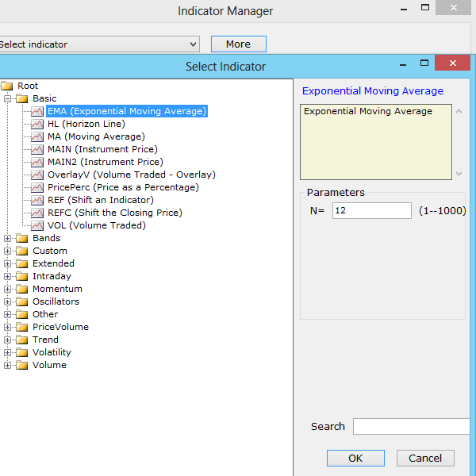The height and width of the screenshot is (476, 476).
Task: Click the Search text box
Action: (411, 427)
